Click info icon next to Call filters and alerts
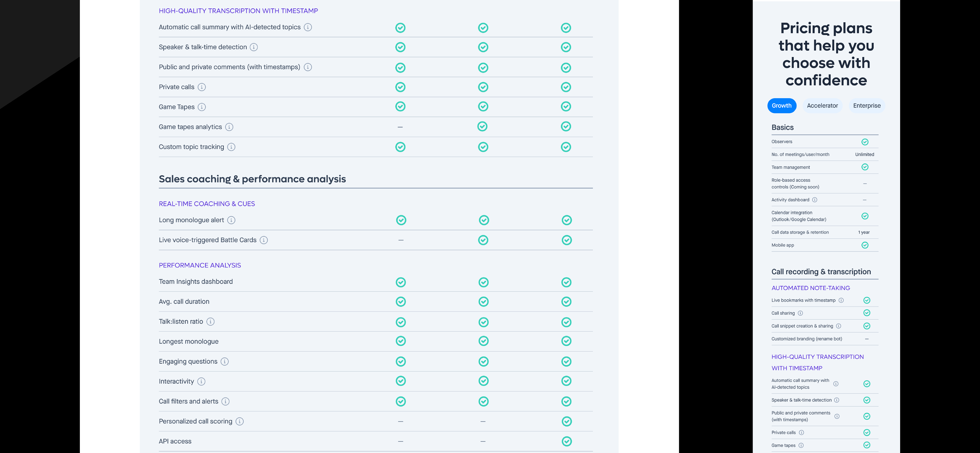The height and width of the screenshot is (453, 980). coord(226,402)
